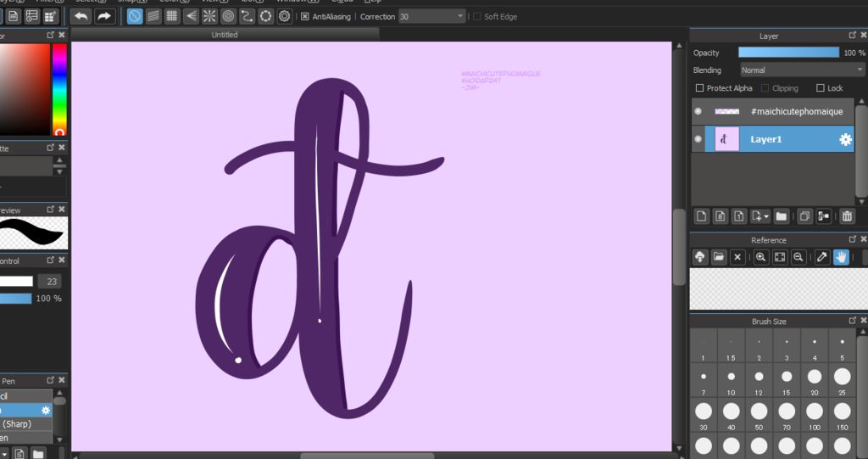Adjust the layer Opacity slider
Screen dimensions: 868x459
(x=789, y=53)
